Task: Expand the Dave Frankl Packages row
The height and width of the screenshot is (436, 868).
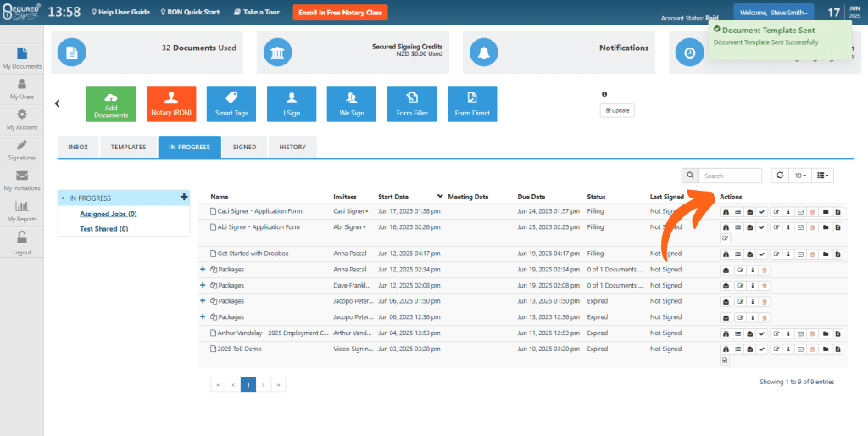Action: 203,285
